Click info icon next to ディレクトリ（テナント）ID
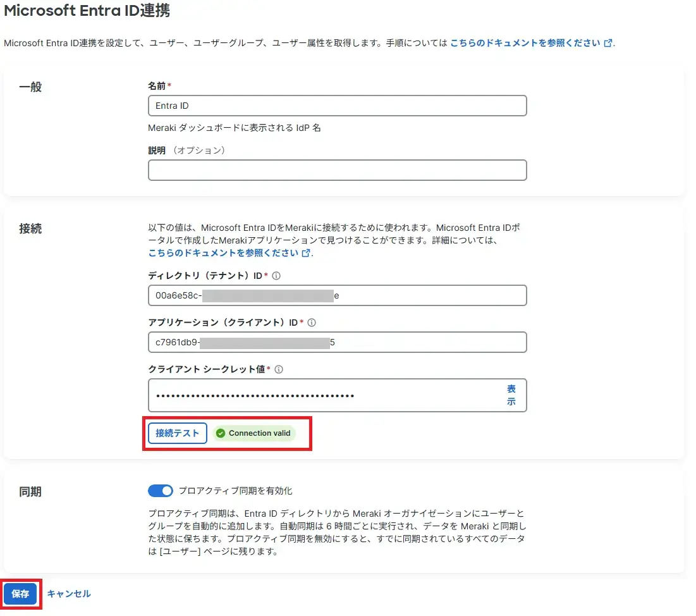 (x=276, y=276)
